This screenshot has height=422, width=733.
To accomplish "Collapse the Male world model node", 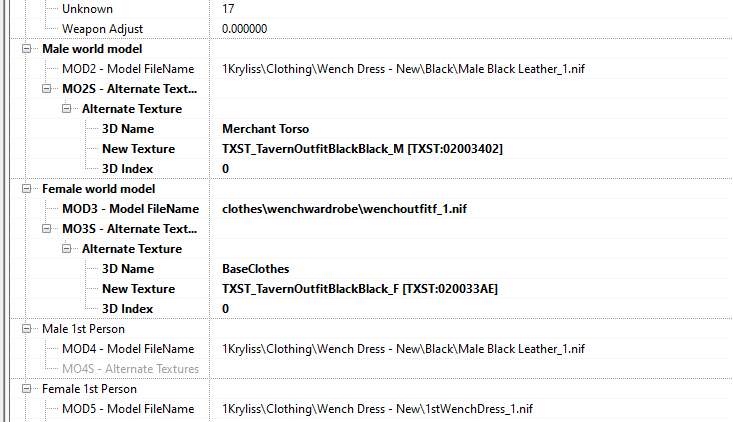I will (x=27, y=49).
